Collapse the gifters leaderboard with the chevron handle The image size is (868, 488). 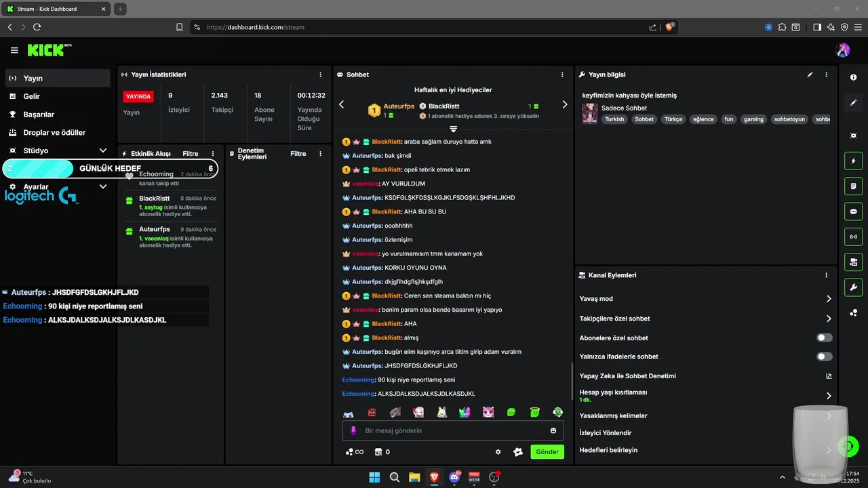click(453, 129)
